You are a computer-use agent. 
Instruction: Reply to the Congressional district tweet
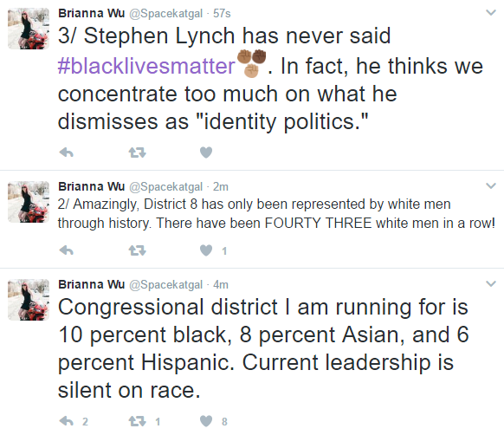(67, 421)
